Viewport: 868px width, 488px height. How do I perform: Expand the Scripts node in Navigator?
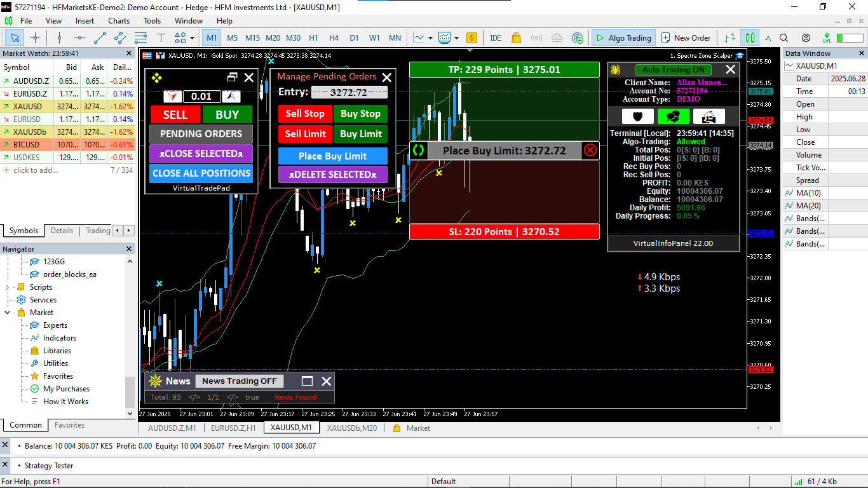(8, 287)
